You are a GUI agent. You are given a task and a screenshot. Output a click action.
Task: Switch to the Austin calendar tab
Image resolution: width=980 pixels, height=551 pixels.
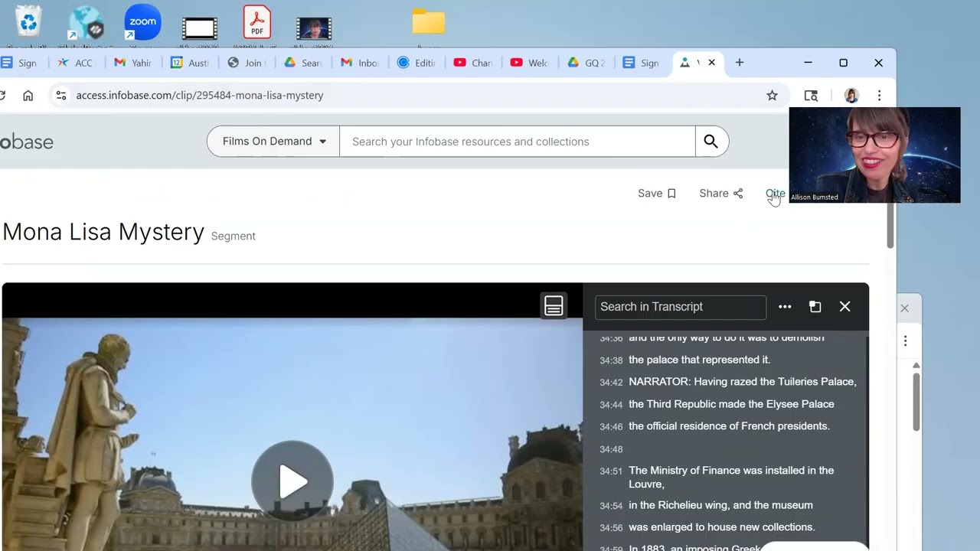click(190, 63)
